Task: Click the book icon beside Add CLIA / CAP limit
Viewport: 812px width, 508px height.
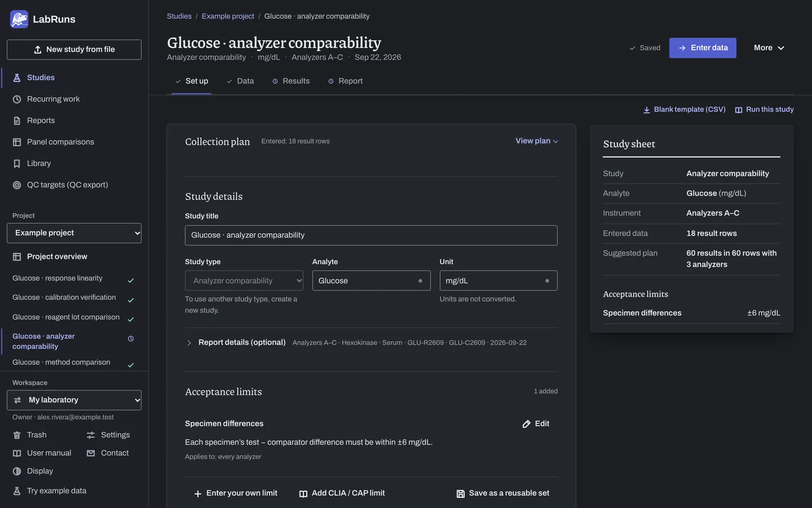Action: point(303,494)
